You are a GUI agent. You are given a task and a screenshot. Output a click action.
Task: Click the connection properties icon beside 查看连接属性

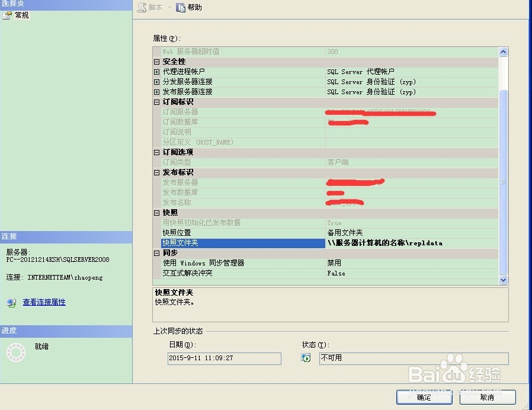pyautogui.click(x=11, y=302)
